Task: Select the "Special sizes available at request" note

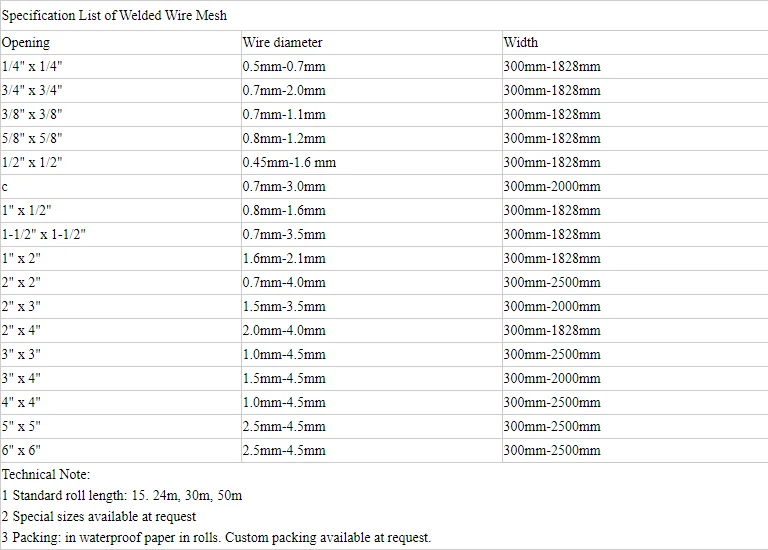Action: point(99,516)
